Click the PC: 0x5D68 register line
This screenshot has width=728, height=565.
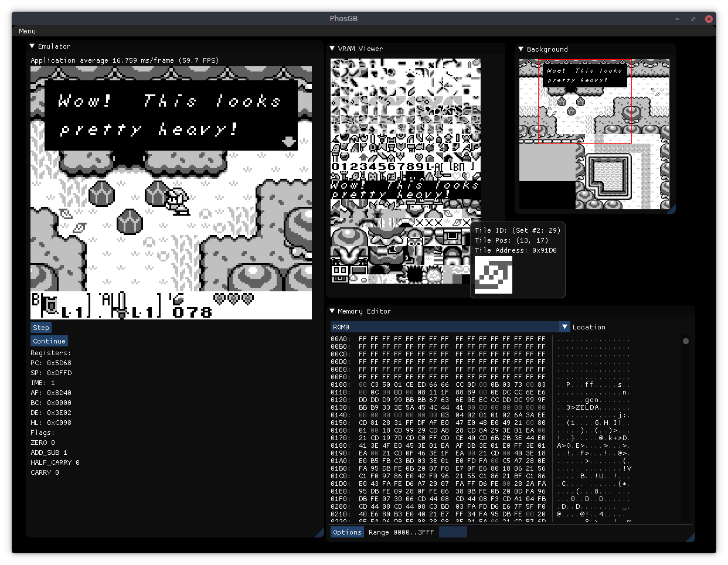click(51, 363)
